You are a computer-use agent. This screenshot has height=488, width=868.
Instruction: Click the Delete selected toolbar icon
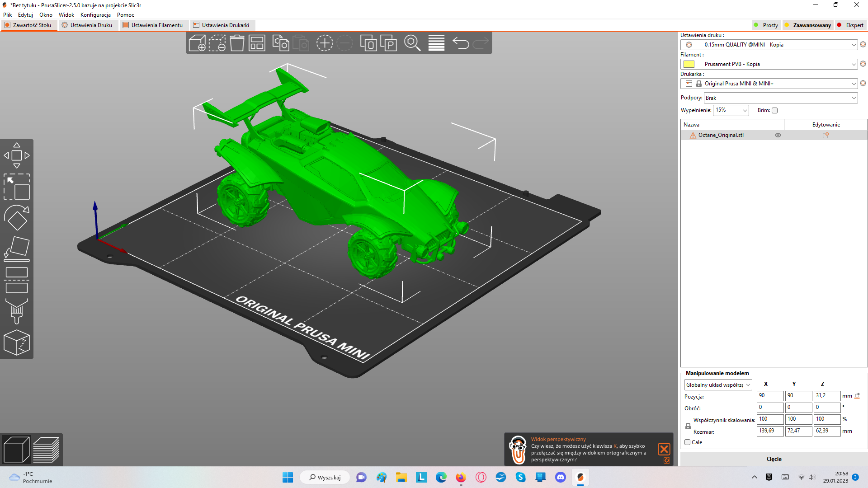(217, 43)
